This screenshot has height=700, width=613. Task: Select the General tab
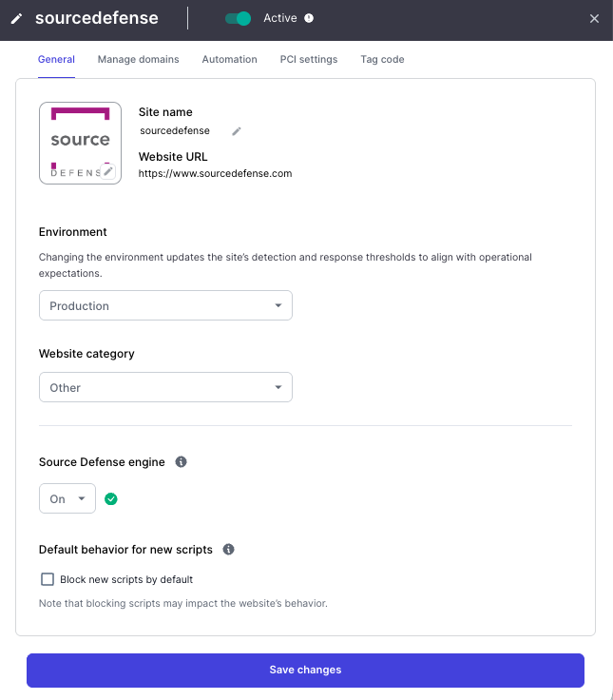point(56,59)
